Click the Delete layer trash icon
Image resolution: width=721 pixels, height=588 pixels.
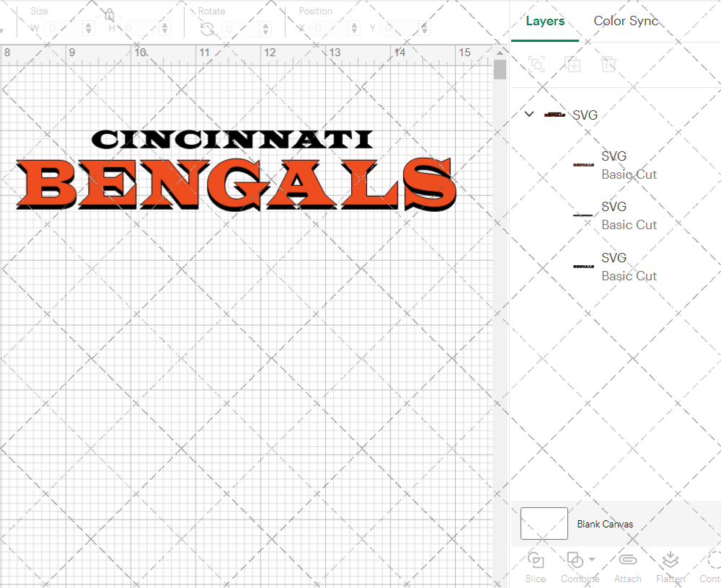click(x=609, y=64)
